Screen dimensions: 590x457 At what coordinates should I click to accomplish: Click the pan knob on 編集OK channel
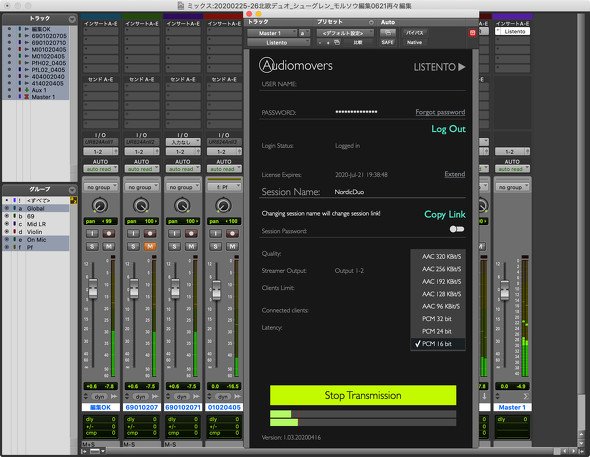(100, 205)
